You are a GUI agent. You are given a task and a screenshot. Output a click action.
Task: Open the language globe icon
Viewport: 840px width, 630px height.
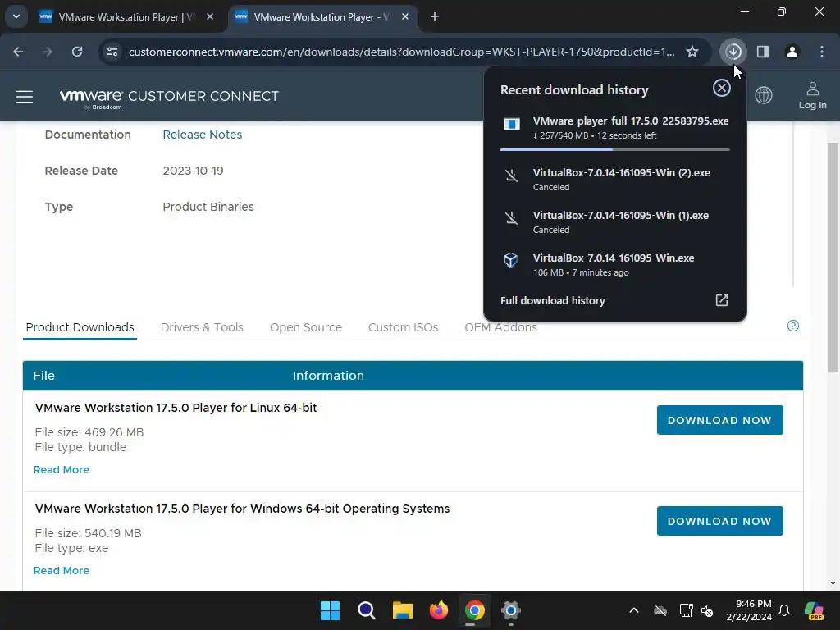click(x=764, y=95)
